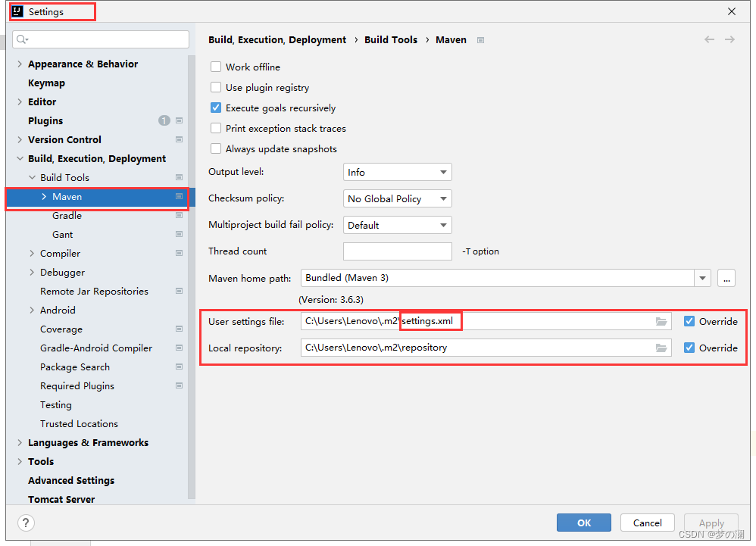Expand Appearance & Behavior section
Screen dimensions: 756x546
20,64
